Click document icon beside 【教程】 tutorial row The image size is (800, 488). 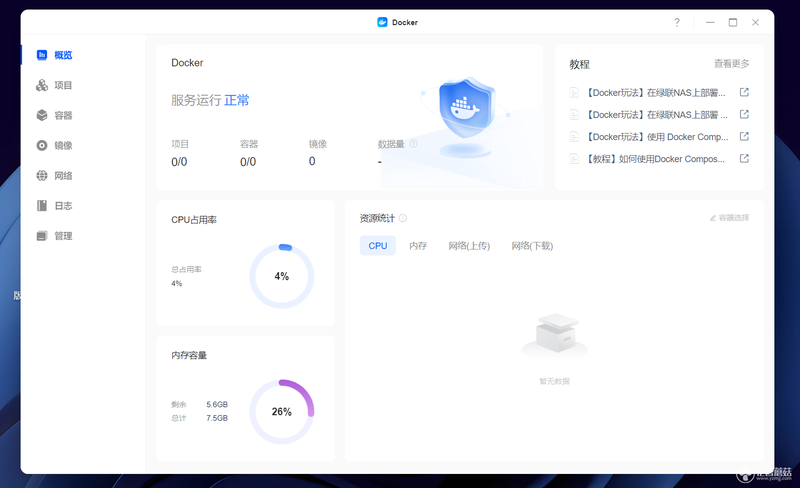tap(574, 159)
